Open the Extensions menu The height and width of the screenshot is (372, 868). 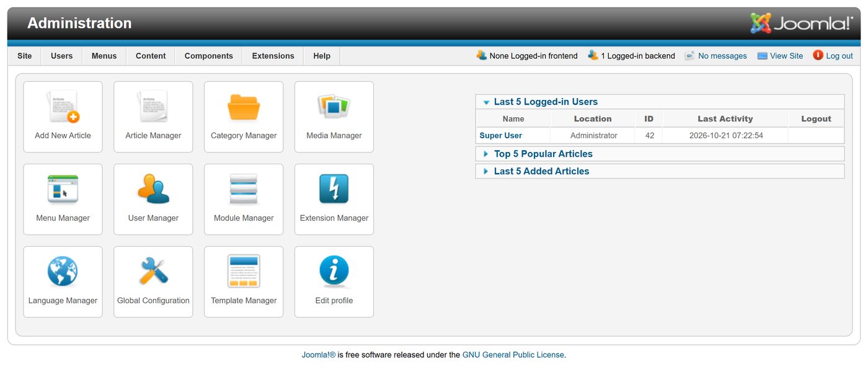click(273, 56)
